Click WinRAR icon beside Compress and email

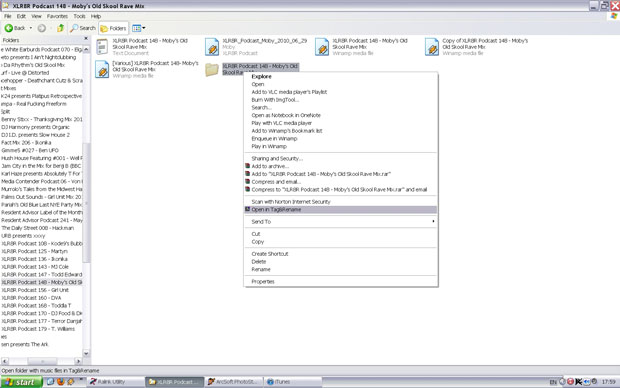point(248,182)
